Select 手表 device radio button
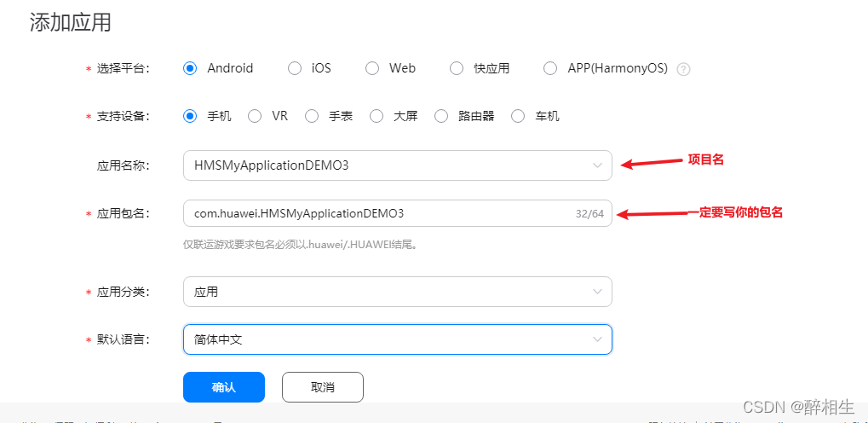868x423 pixels. coord(312,117)
